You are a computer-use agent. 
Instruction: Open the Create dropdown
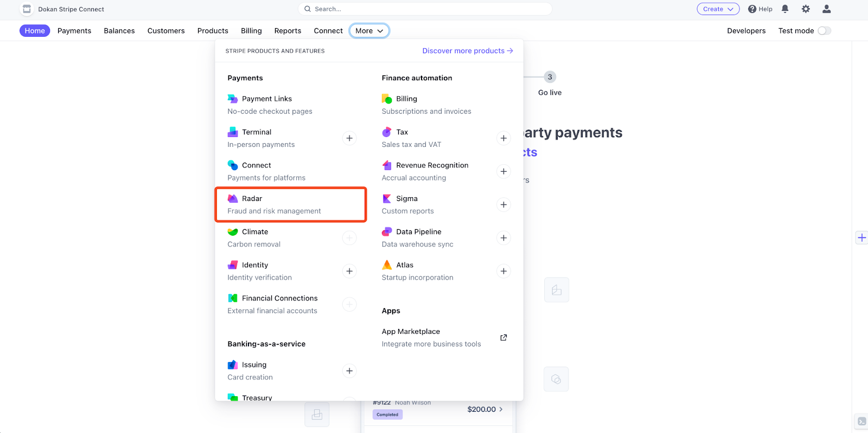coord(718,9)
